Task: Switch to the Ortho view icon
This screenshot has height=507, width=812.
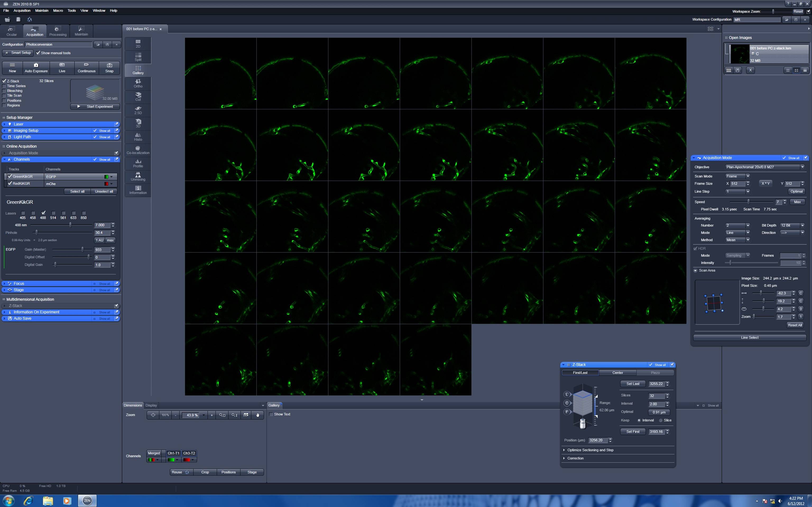Action: click(138, 83)
